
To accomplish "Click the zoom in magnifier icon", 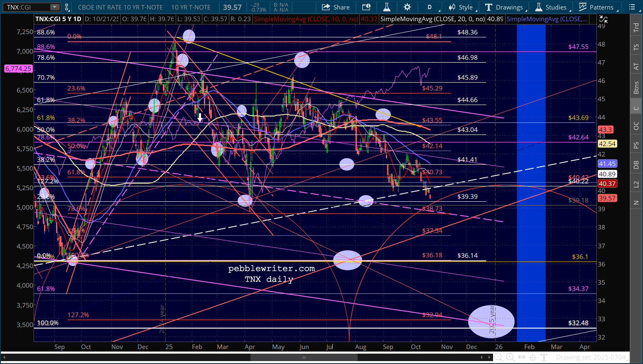I will (x=510, y=357).
